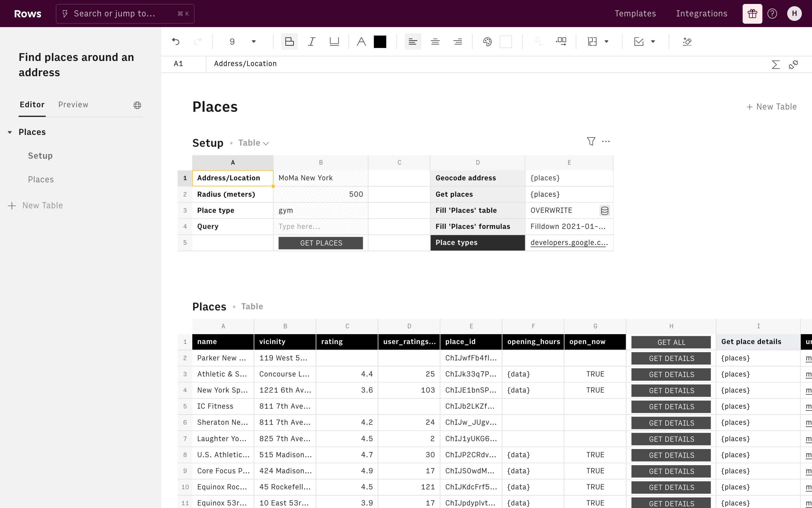
Task: Click the insert column icon
Action: tap(561, 42)
